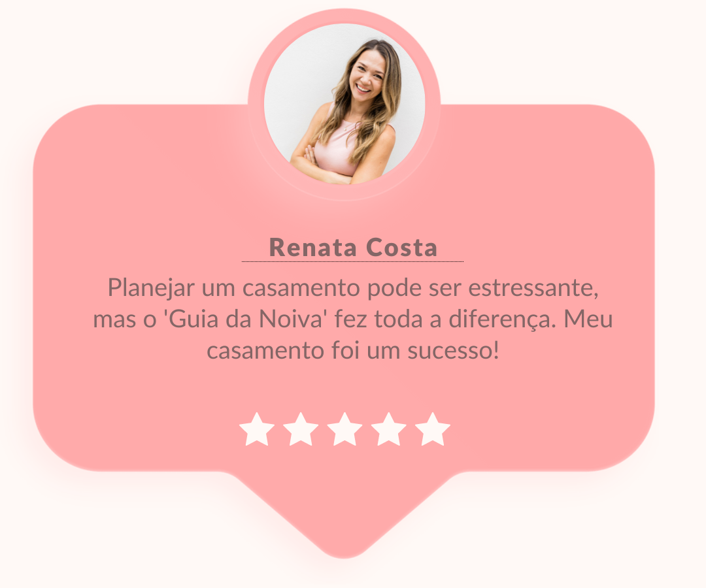Click the dotted underline beneath the name
This screenshot has width=706, height=588.
click(352, 261)
